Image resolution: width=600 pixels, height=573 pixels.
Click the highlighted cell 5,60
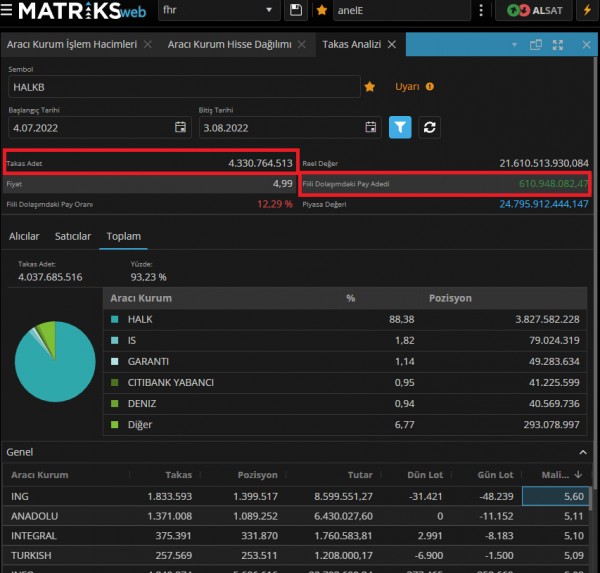point(555,496)
